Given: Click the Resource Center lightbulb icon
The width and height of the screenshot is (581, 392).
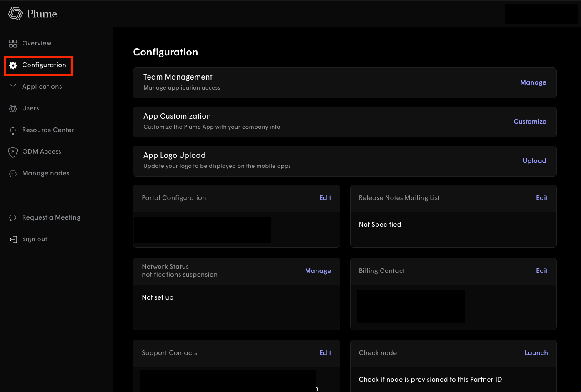Looking at the screenshot, I should click(13, 130).
